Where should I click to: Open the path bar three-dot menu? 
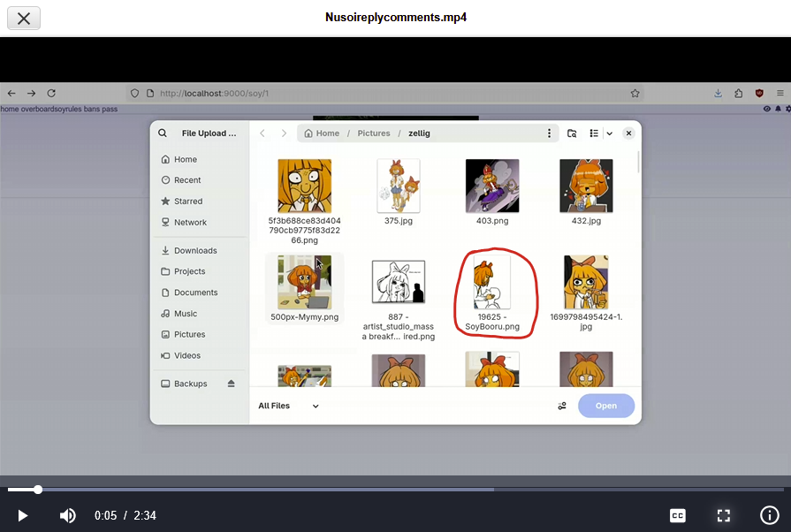[549, 133]
